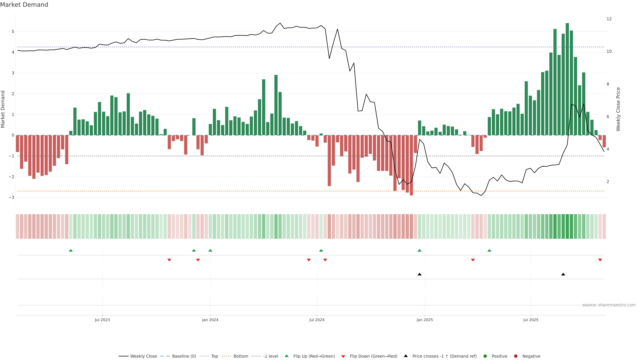Click the leftmost green flip-up triangle marker
Viewport: 644px width, 362px height.
click(71, 250)
